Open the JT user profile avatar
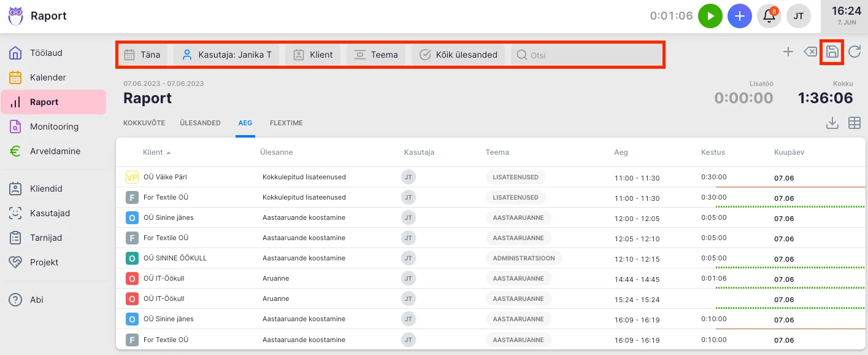This screenshot has height=355, width=868. tap(799, 16)
